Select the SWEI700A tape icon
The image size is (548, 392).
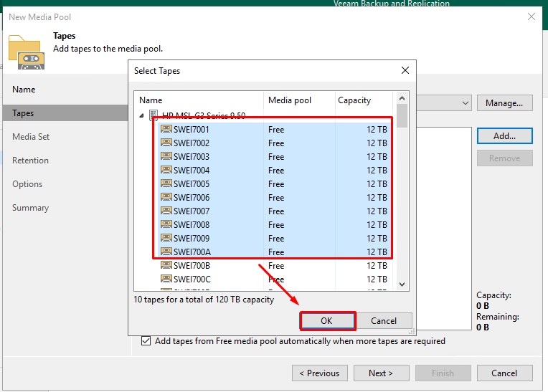click(166, 252)
